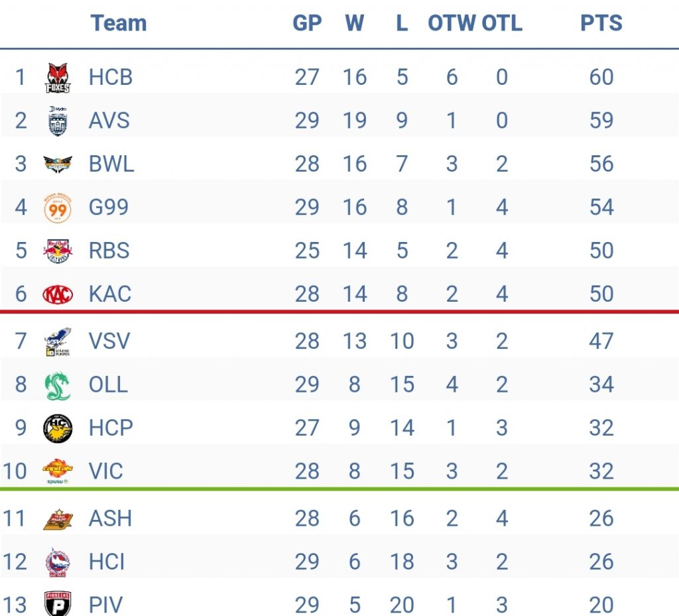This screenshot has width=679, height=616.
Task: Click the PIV Pioneers logo
Action: pyautogui.click(x=58, y=603)
